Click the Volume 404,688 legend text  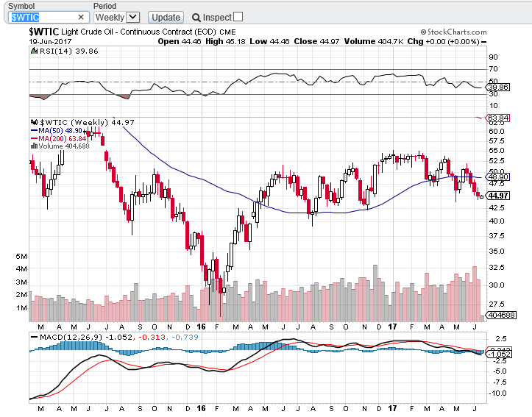tap(64, 146)
